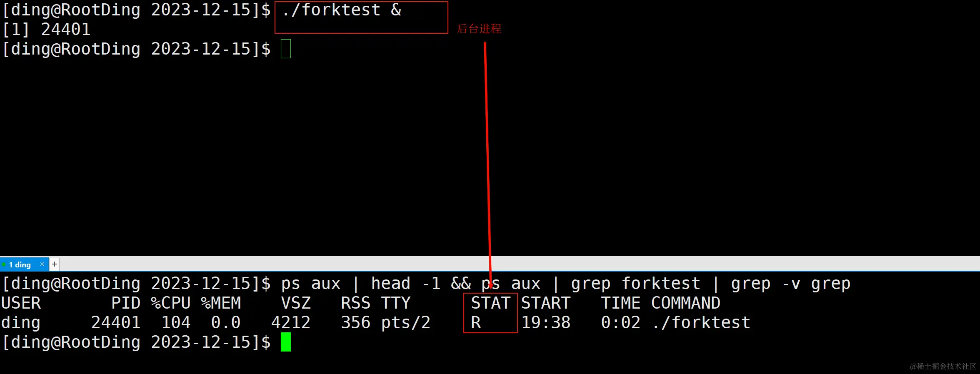Click the TTY column header

point(396,303)
